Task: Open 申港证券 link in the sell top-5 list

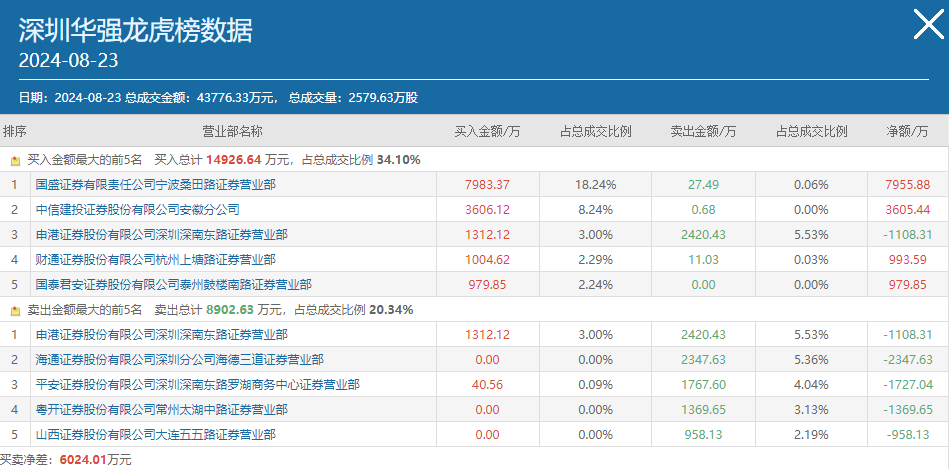Action: pyautogui.click(x=162, y=334)
